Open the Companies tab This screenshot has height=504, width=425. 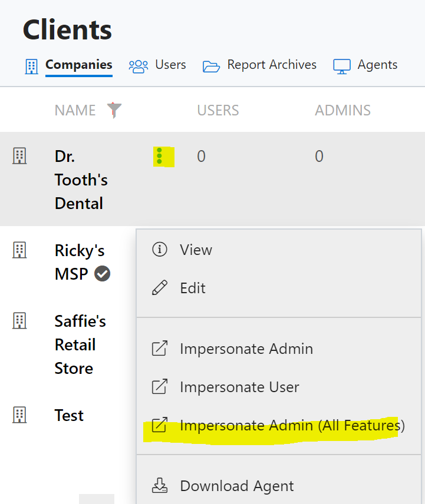pyautogui.click(x=79, y=65)
